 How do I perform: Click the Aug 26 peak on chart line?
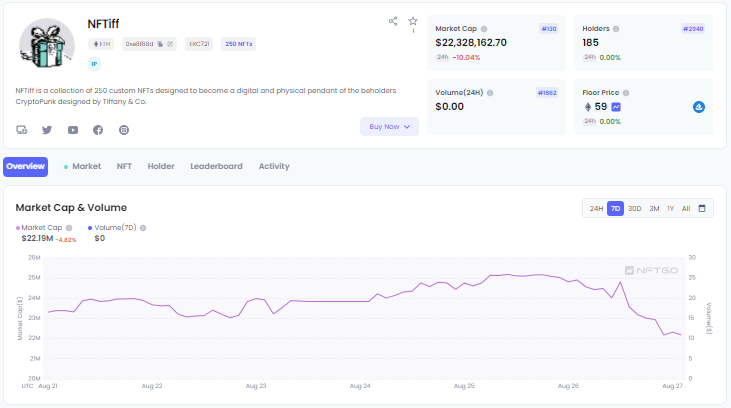[x=621, y=282]
